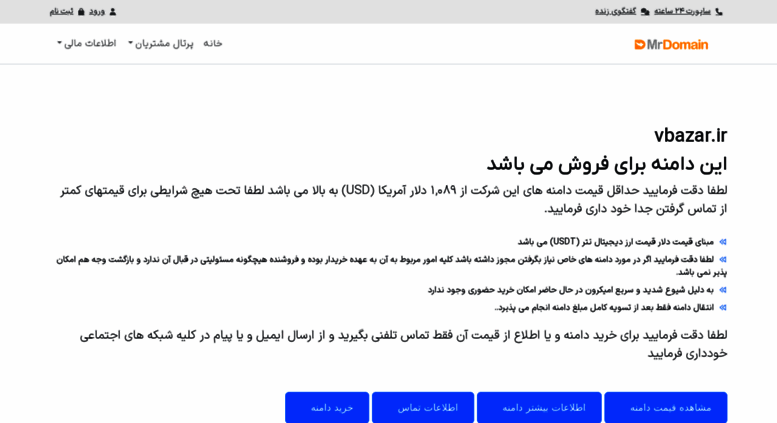Click the chat bubbles icon for live chat
The width and height of the screenshot is (777, 423).
click(645, 11)
